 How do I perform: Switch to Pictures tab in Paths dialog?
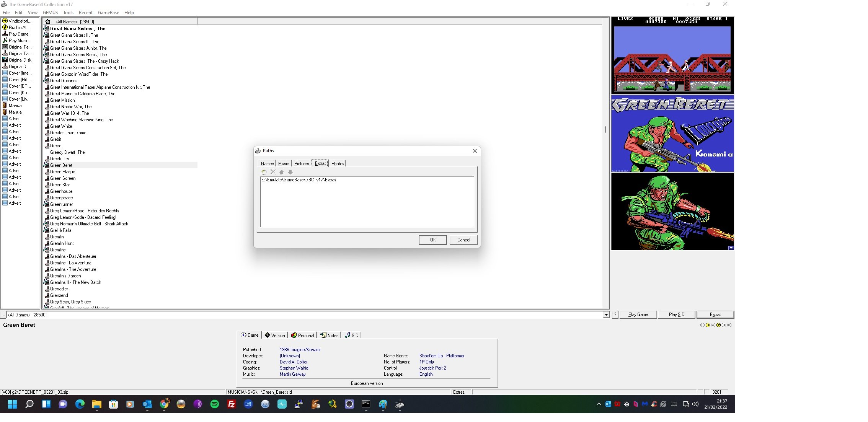(x=302, y=164)
